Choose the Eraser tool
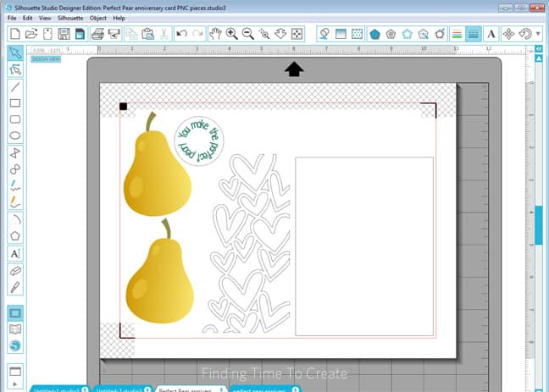 [x=15, y=270]
